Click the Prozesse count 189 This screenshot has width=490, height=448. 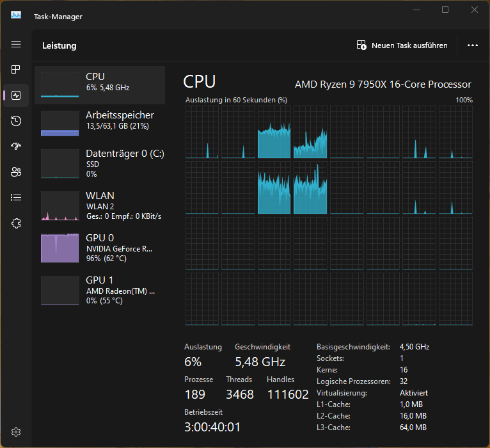tap(194, 394)
